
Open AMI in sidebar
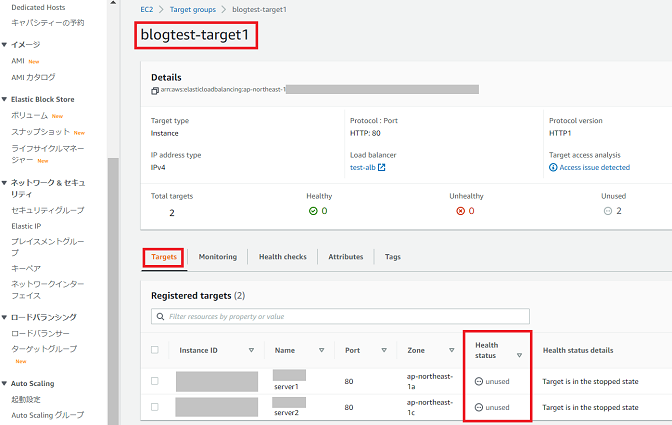18,61
